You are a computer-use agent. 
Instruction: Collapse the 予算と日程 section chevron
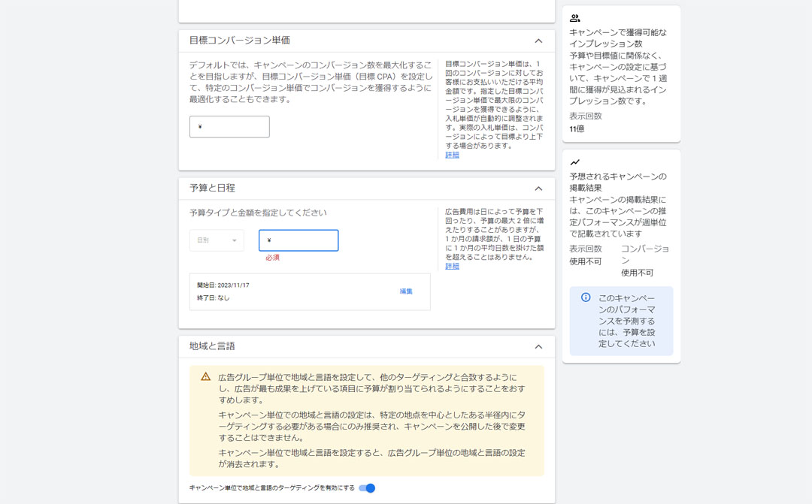click(538, 189)
